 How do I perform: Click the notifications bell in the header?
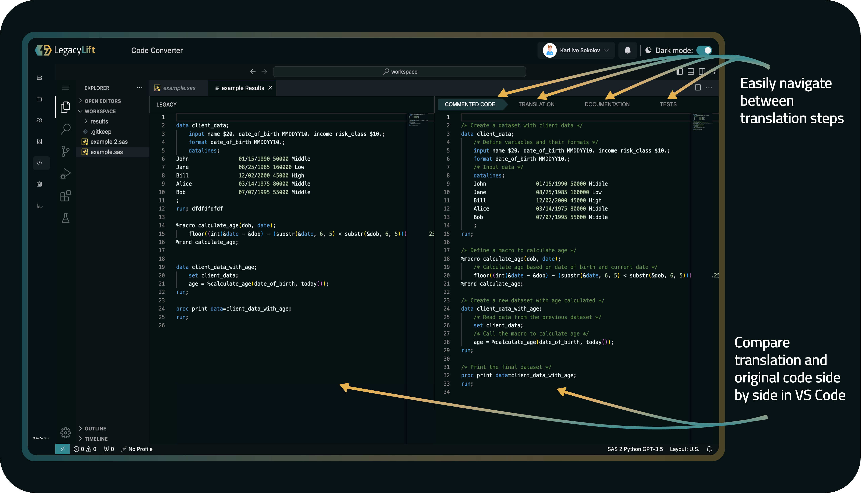(x=627, y=50)
